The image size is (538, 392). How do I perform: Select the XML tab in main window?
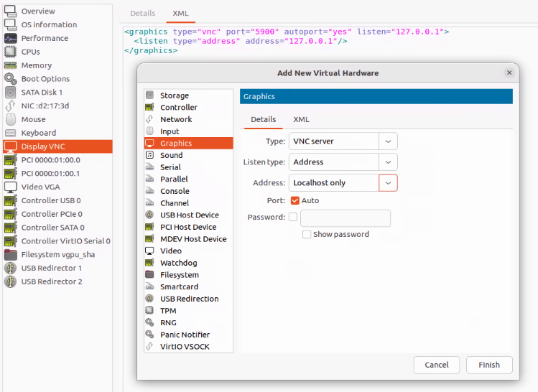[180, 13]
